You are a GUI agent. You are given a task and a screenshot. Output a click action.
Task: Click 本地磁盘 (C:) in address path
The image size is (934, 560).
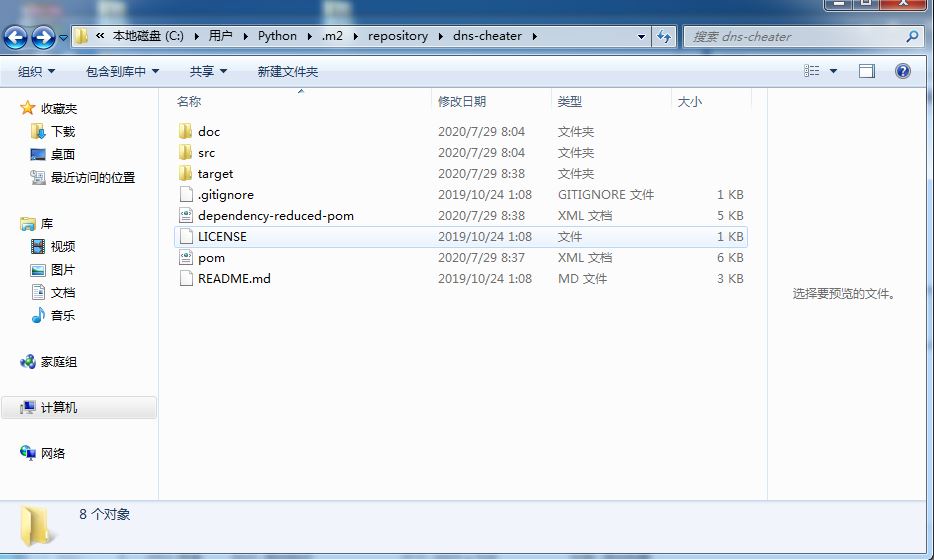[148, 36]
